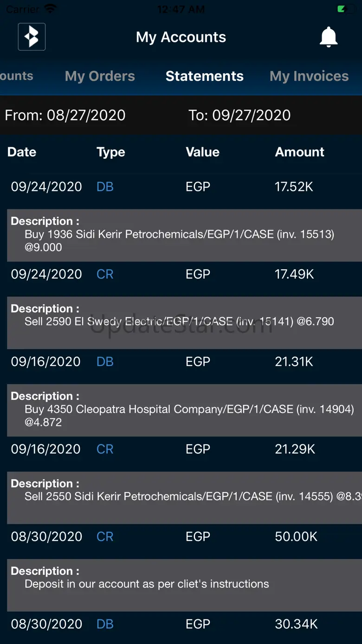Open the My Invoices tab
The image size is (362, 644).
tap(309, 76)
